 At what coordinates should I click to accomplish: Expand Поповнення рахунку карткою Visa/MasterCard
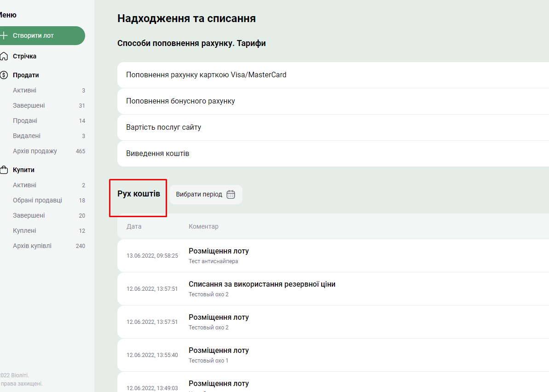click(x=333, y=75)
